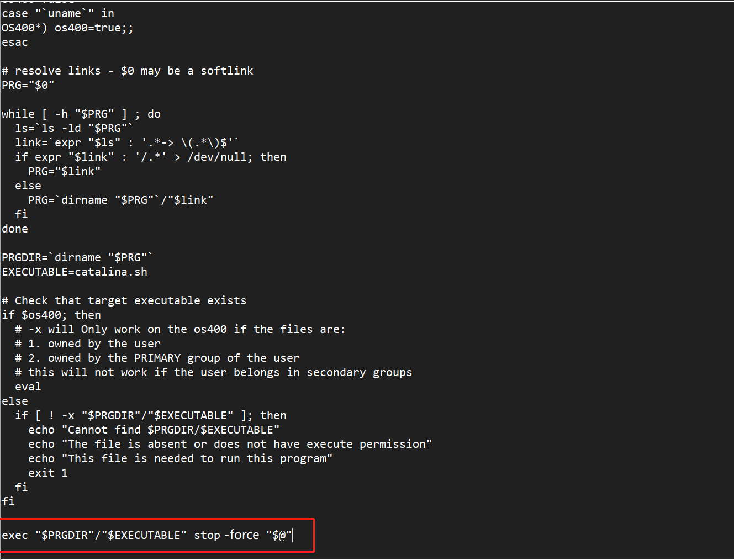
Task: Click the echo "This file is needed" line
Action: [181, 458]
